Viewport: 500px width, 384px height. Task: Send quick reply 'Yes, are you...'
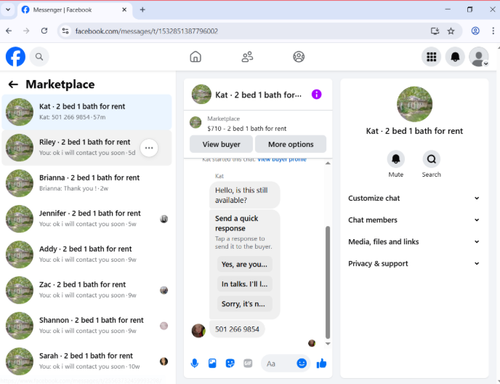[245, 264]
